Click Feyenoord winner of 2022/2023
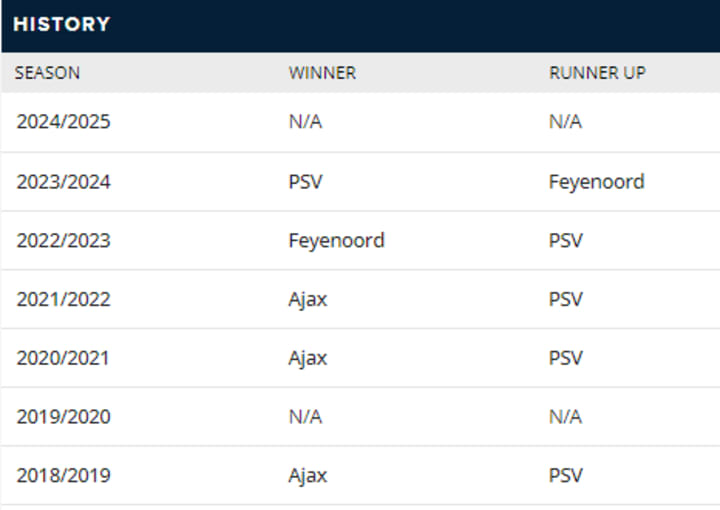720x510 pixels. (336, 241)
